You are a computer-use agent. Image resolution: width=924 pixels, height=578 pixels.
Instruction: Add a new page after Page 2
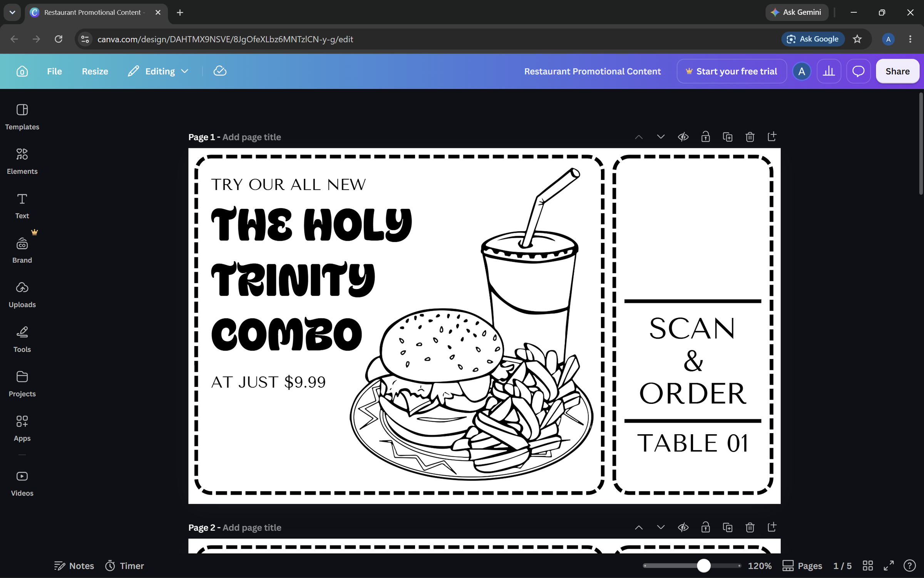click(772, 527)
